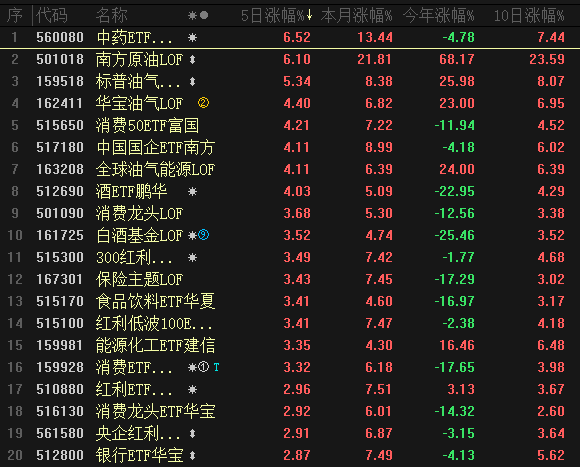Sort by 本月涨幅% column header

click(357, 16)
